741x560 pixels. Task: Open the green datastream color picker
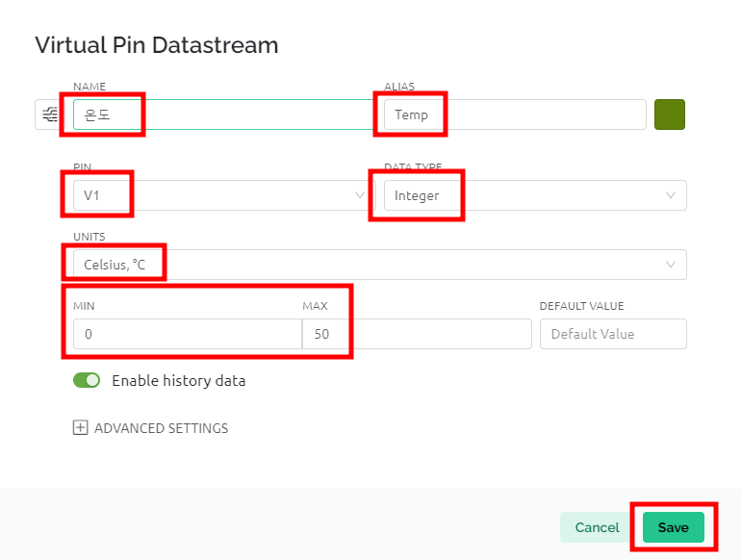[670, 115]
